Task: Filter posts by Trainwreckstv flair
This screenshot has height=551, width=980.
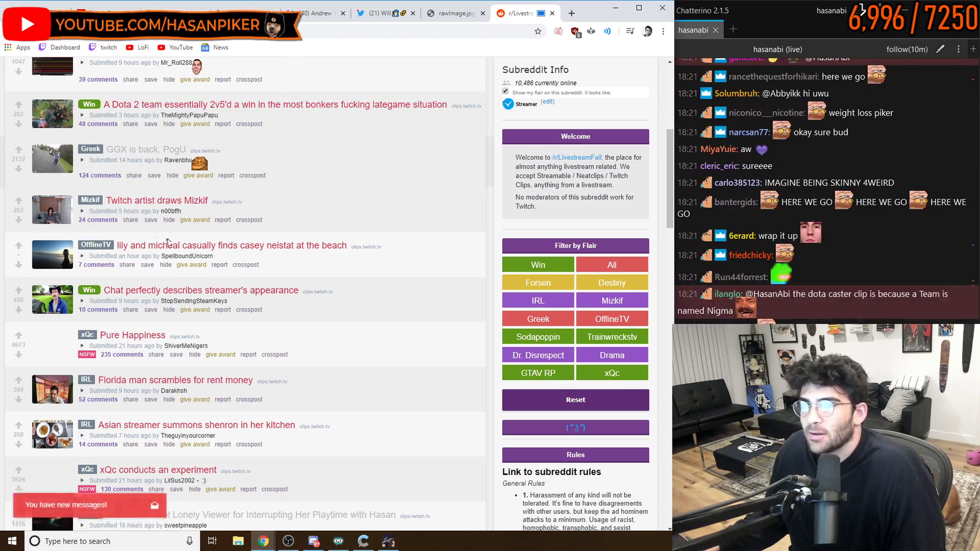Action: click(612, 337)
